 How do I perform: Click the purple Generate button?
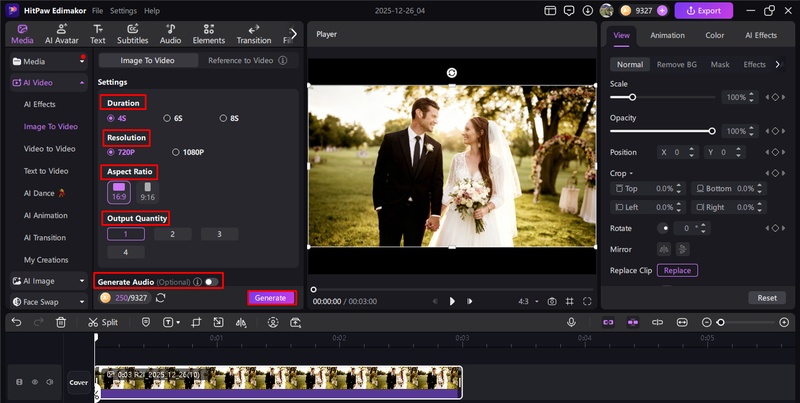(x=270, y=298)
